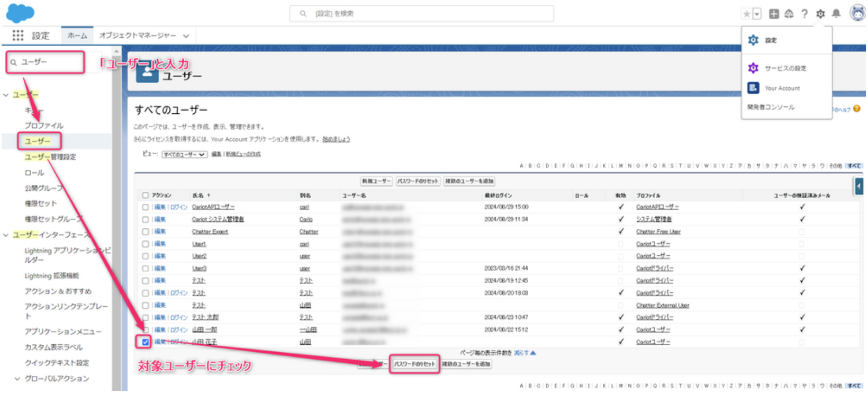Click the 新規ユーザー button
868x393 pixels.
pyautogui.click(x=376, y=181)
